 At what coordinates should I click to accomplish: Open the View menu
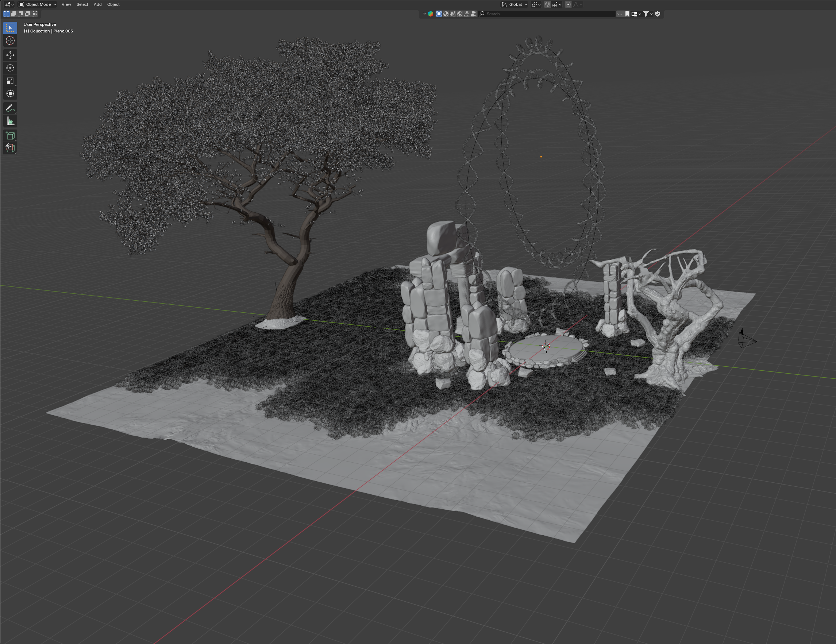click(66, 5)
